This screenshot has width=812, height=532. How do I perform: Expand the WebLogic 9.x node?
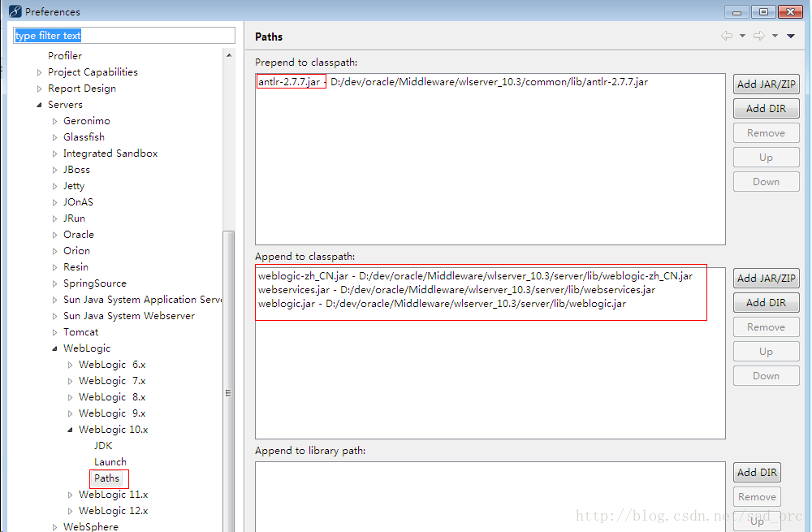click(x=71, y=413)
